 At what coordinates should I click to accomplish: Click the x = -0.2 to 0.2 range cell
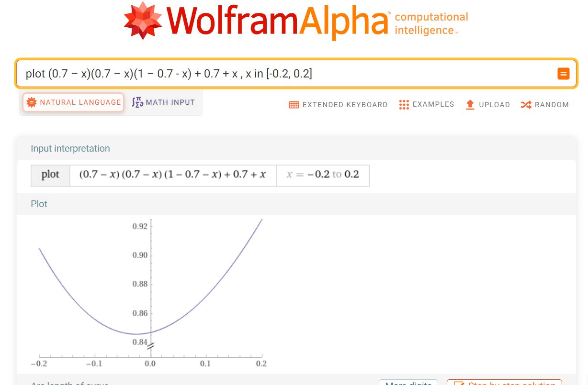click(323, 175)
